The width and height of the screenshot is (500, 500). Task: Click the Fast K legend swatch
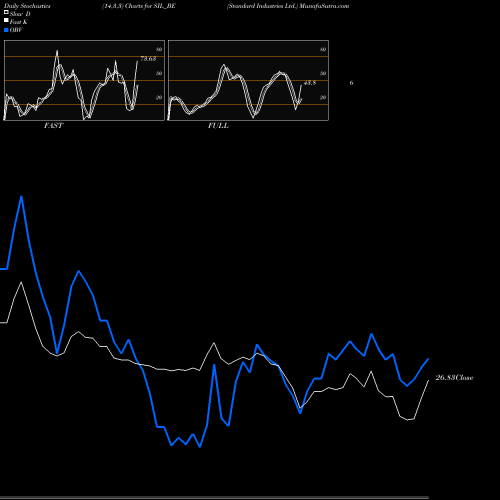(6, 21)
